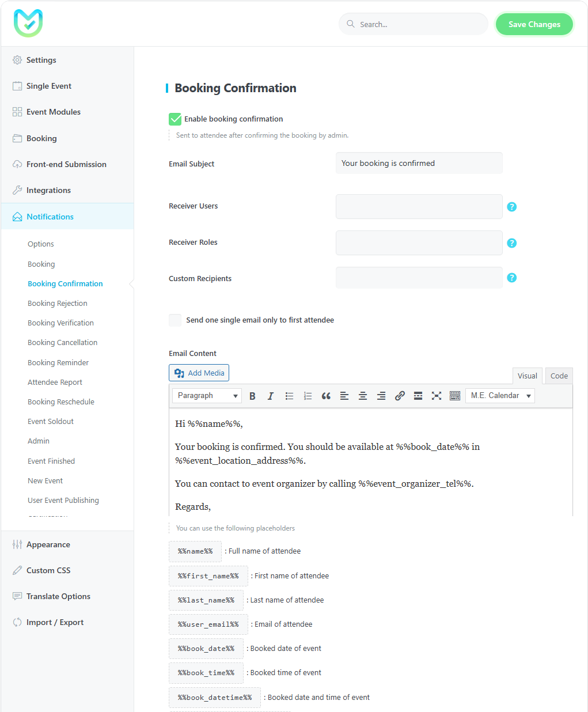Image resolution: width=588 pixels, height=712 pixels.
Task: Click into the Email Subject field
Action: pos(419,163)
